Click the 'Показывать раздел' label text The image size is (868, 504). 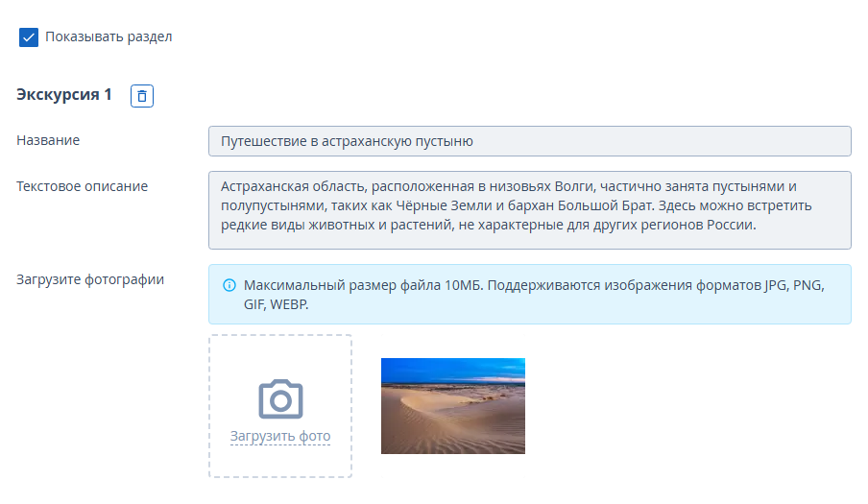tap(108, 37)
